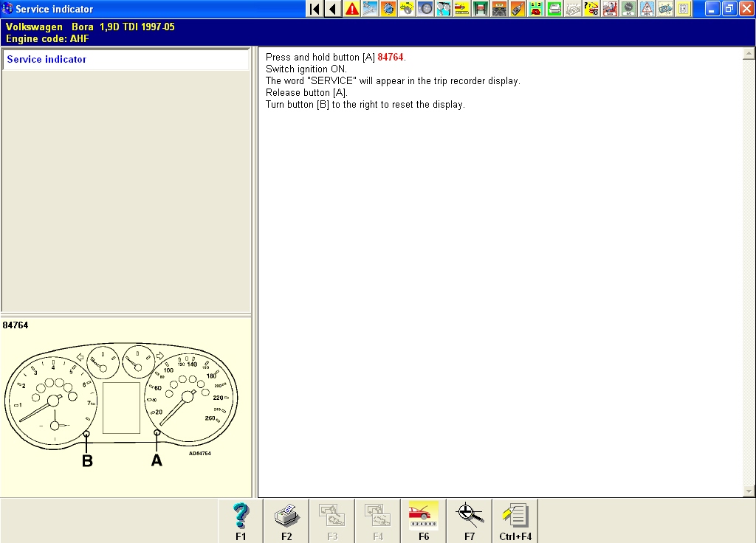This screenshot has height=543, width=756.
Task: Click the F6 red car mileage button
Action: 424,521
